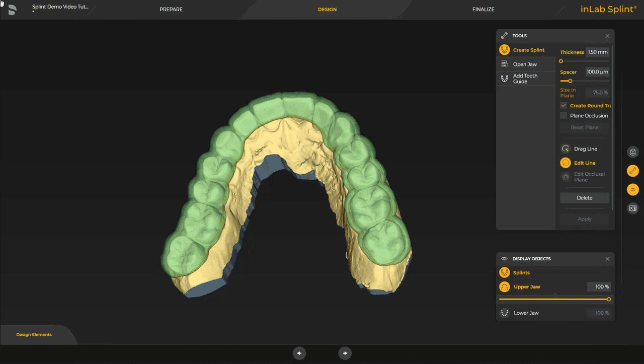
Task: Click the forward navigation arrow
Action: click(x=345, y=353)
